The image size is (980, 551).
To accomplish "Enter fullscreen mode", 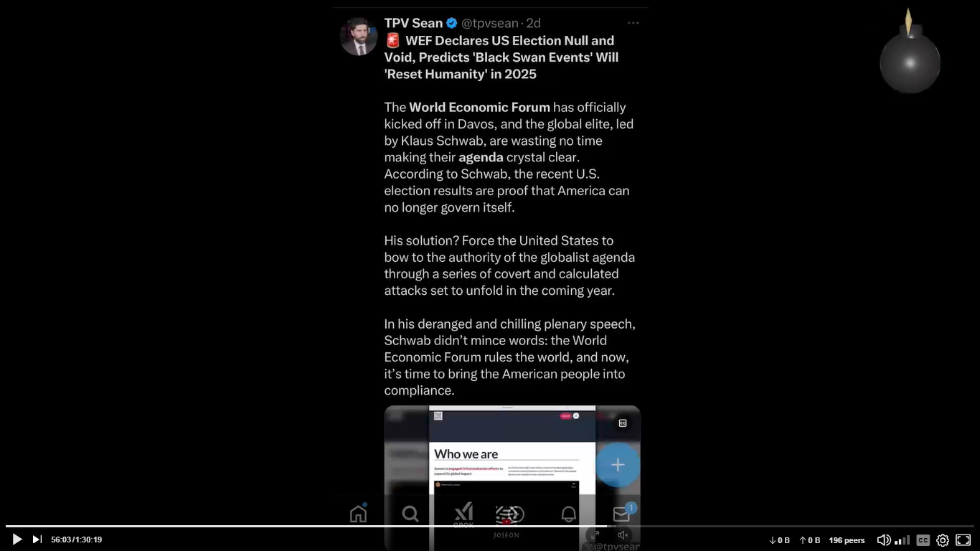I will pos(963,540).
